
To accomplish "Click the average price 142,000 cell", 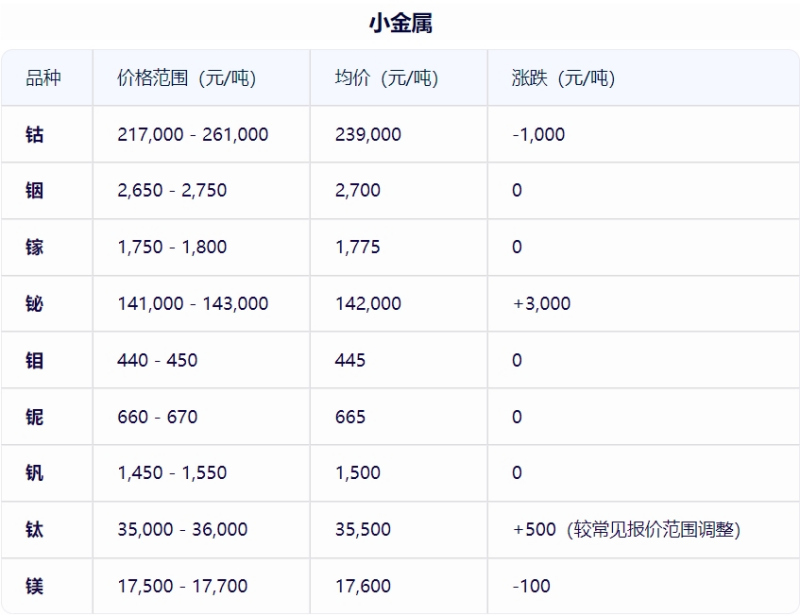I will [x=368, y=303].
